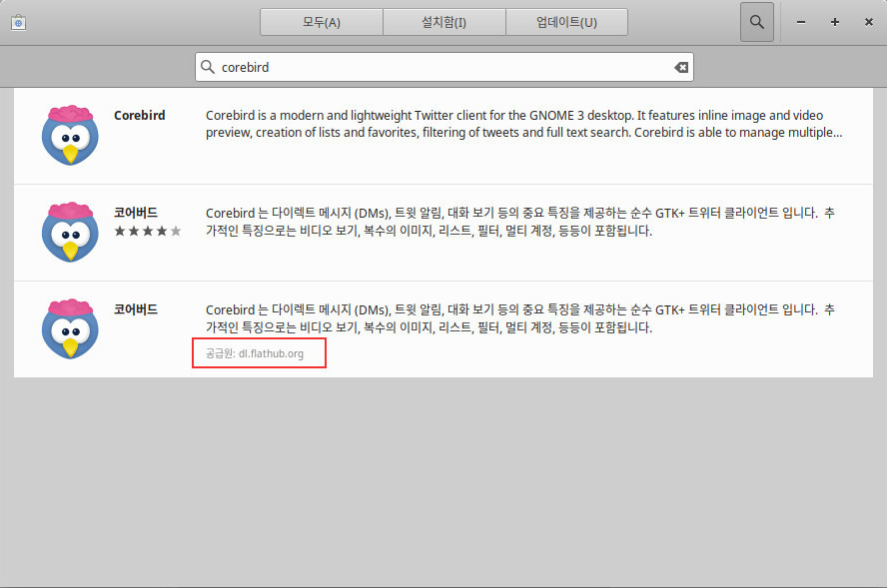Switch to the 업데이트(U) tab
This screenshot has height=588, width=887.
pyautogui.click(x=566, y=22)
